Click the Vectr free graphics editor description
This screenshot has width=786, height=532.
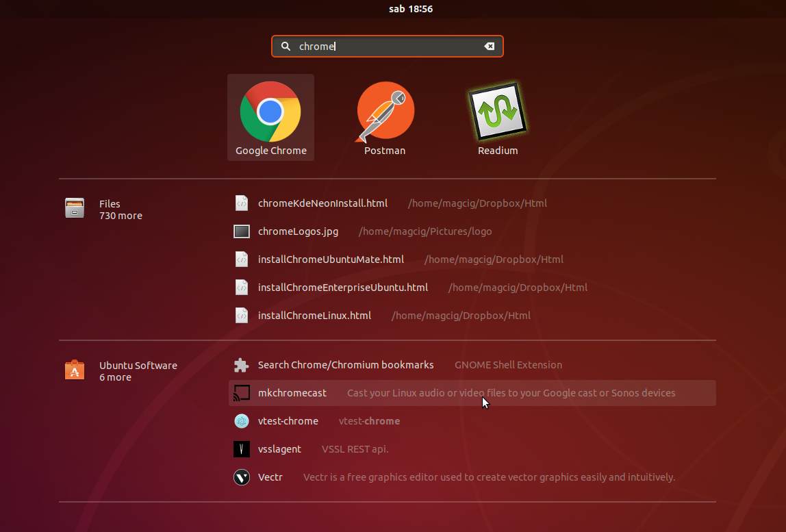tap(489, 477)
